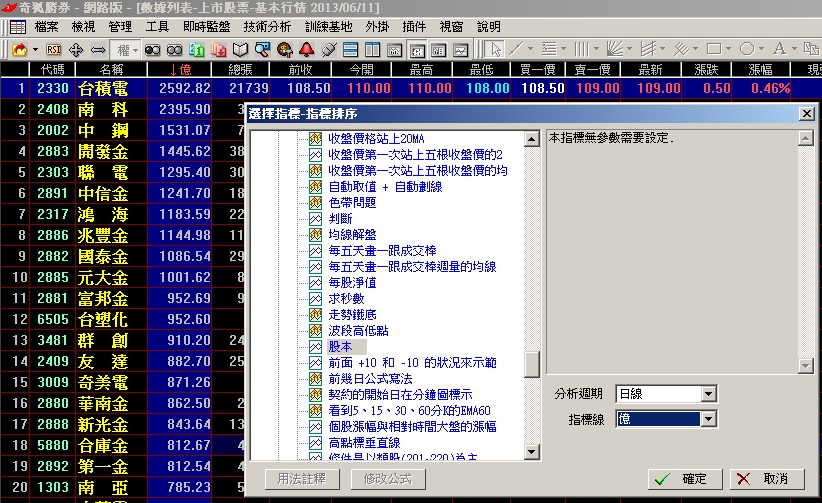The width and height of the screenshot is (822, 503).
Task: Expand the rectangle tool dropdown arrow
Action: (x=728, y=49)
